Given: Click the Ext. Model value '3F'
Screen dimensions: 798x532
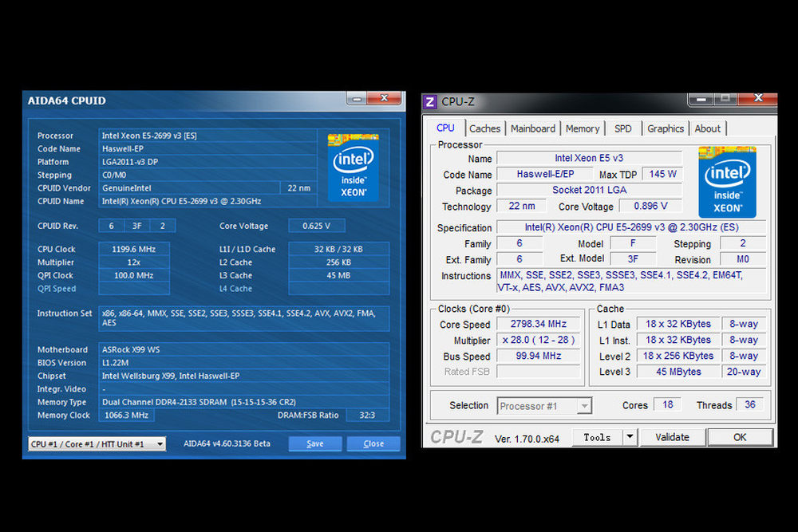Looking at the screenshot, I should pos(633,259).
